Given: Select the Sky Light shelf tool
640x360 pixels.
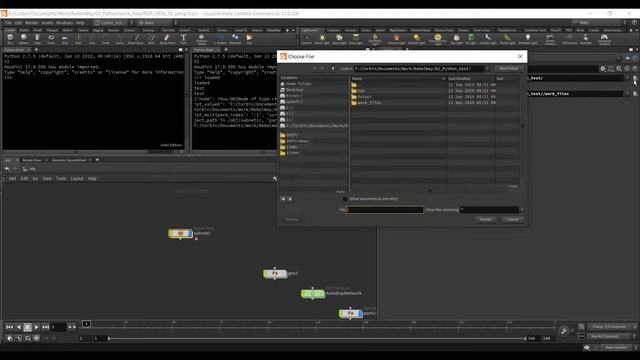Looking at the screenshot, I should (x=456, y=39).
